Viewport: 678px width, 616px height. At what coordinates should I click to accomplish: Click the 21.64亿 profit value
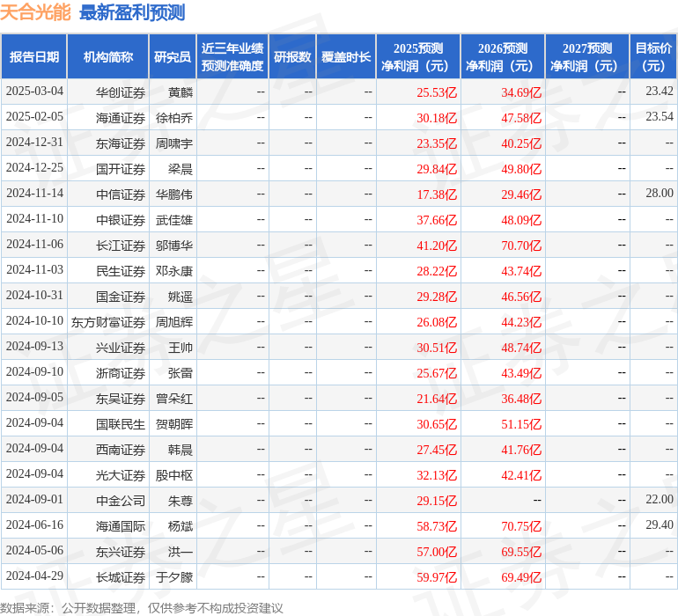(437, 399)
